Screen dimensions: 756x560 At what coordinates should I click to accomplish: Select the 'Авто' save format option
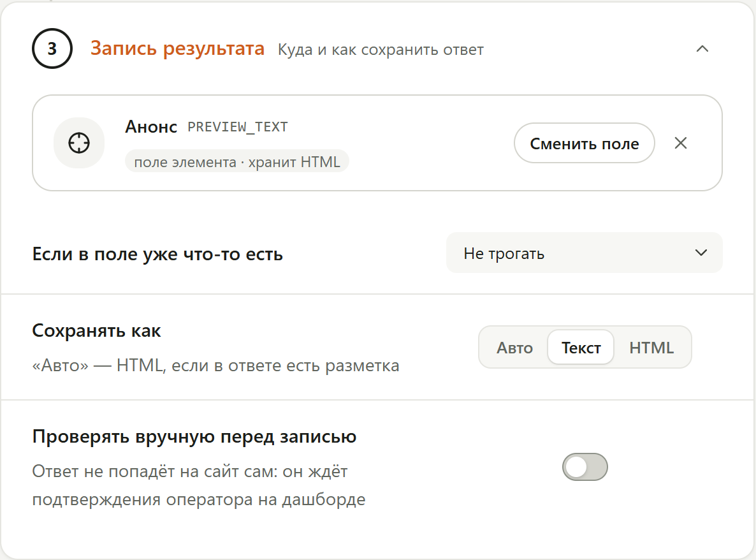pos(514,348)
